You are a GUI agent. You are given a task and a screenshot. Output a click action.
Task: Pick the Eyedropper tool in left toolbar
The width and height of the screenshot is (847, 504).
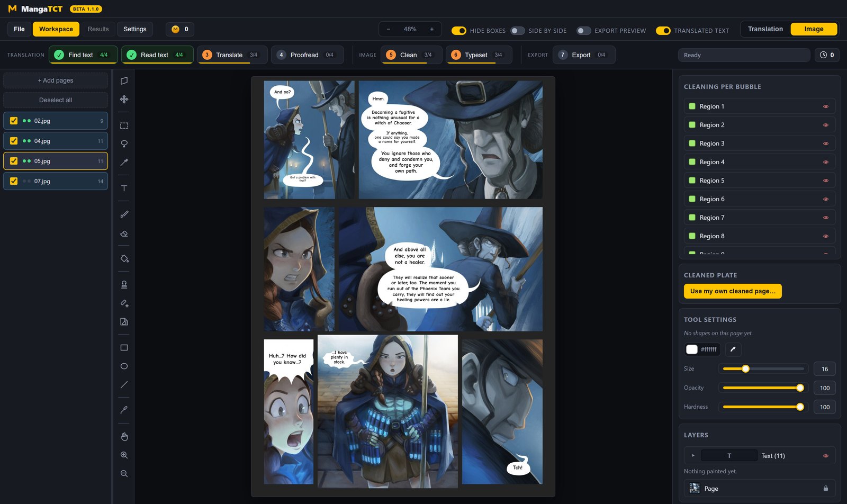pos(124,410)
